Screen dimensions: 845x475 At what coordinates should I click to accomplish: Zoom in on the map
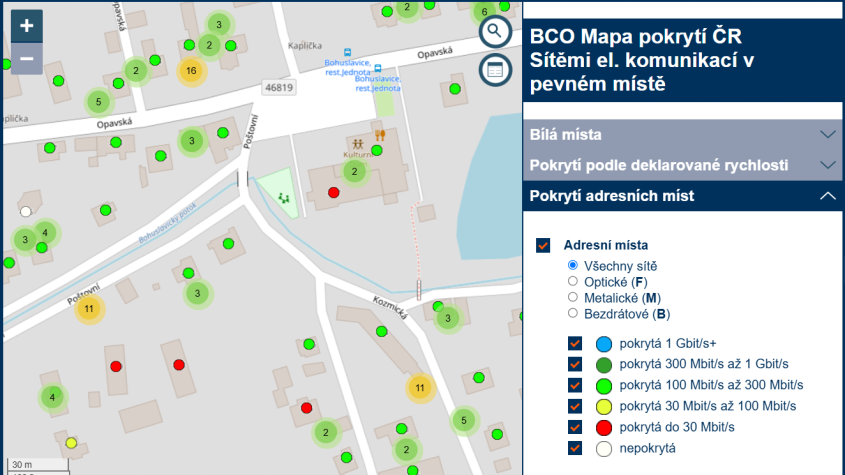[27, 26]
